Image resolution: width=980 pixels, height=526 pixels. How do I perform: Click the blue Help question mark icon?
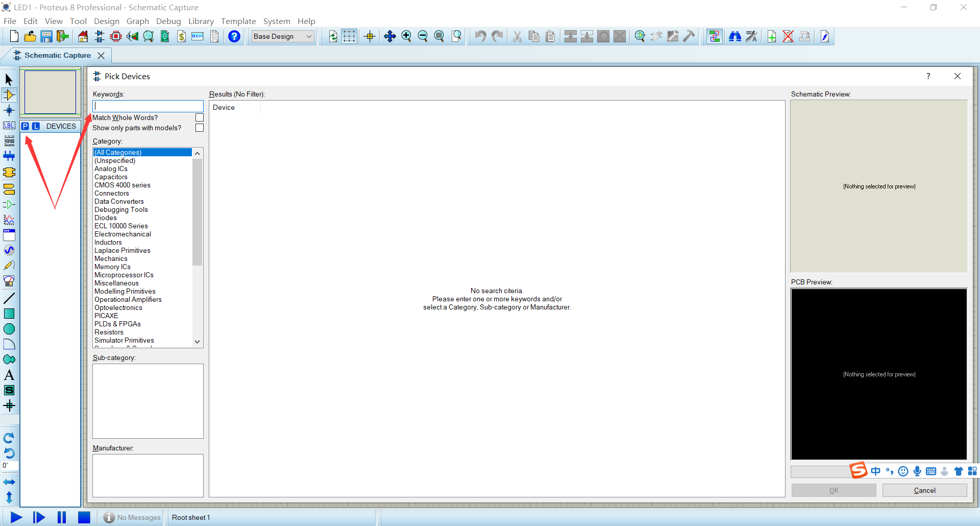click(234, 36)
